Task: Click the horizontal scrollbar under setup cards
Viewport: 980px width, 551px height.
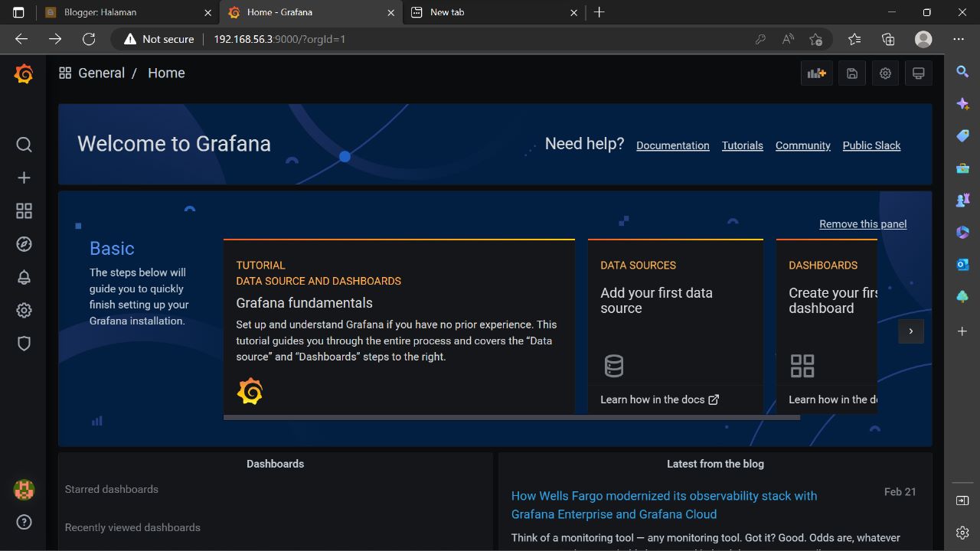Action: coord(511,418)
